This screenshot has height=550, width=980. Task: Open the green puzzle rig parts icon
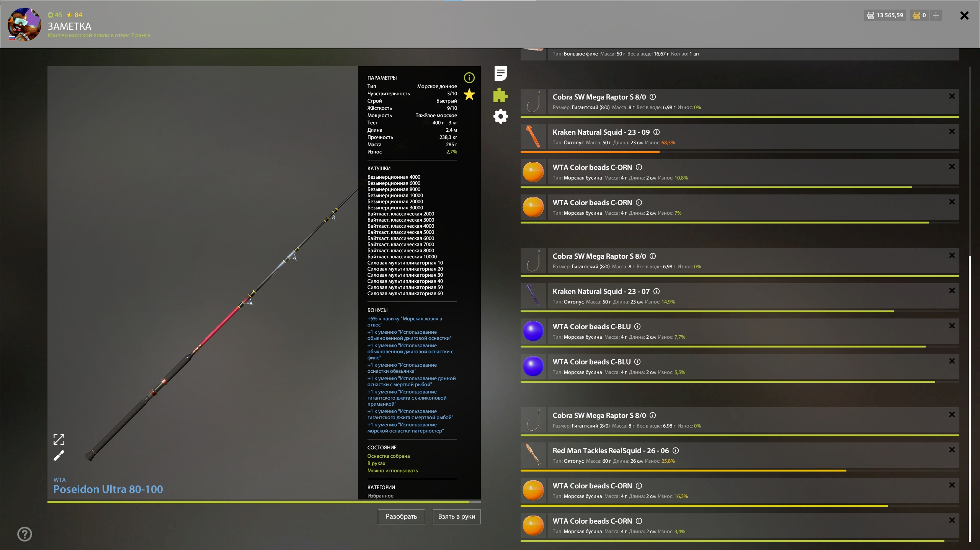point(500,95)
